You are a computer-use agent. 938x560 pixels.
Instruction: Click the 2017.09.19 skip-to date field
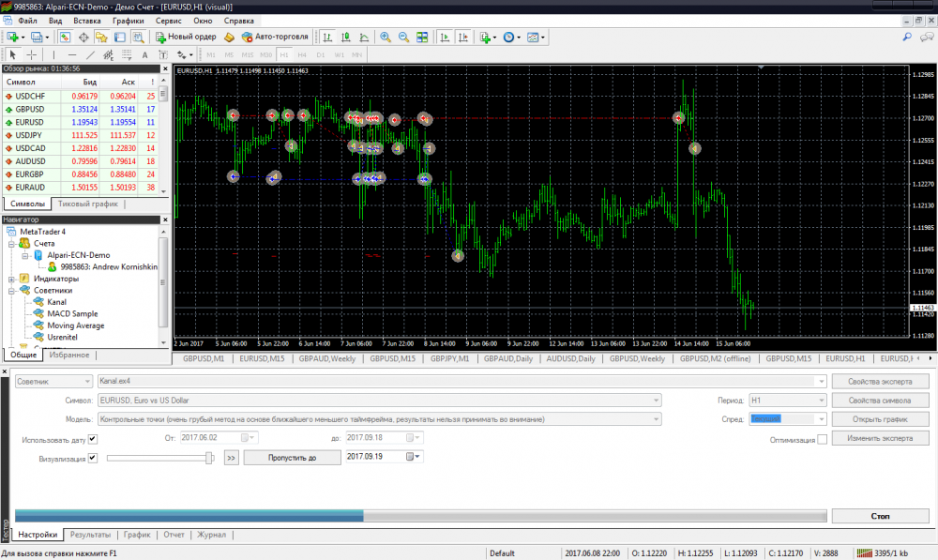pyautogui.click(x=384, y=457)
